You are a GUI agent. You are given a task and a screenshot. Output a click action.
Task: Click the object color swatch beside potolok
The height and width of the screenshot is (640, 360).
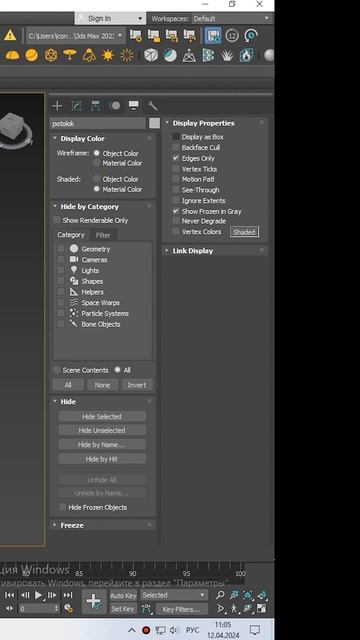(154, 123)
